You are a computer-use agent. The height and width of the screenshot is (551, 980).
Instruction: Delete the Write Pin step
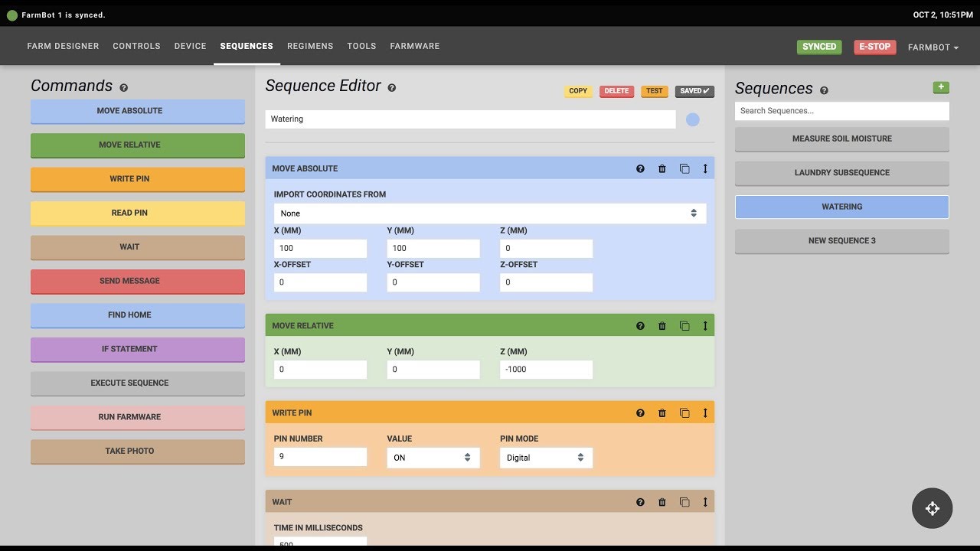662,412
